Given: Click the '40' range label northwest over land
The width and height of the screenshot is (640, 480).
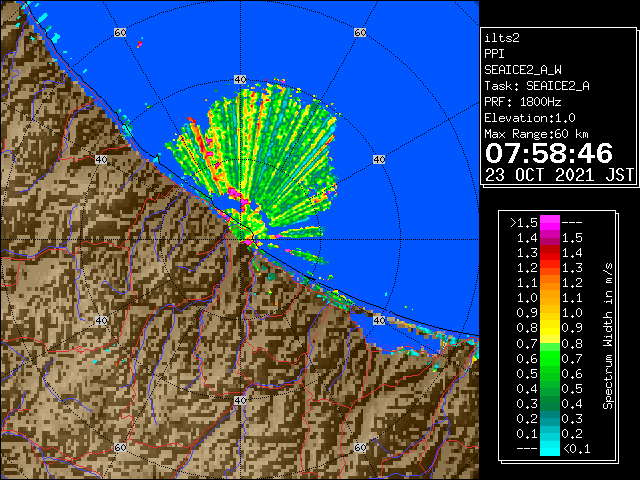Looking at the screenshot, I should click(x=101, y=160).
